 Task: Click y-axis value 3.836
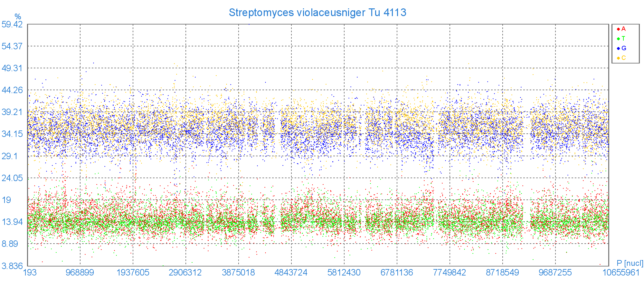coord(12,266)
